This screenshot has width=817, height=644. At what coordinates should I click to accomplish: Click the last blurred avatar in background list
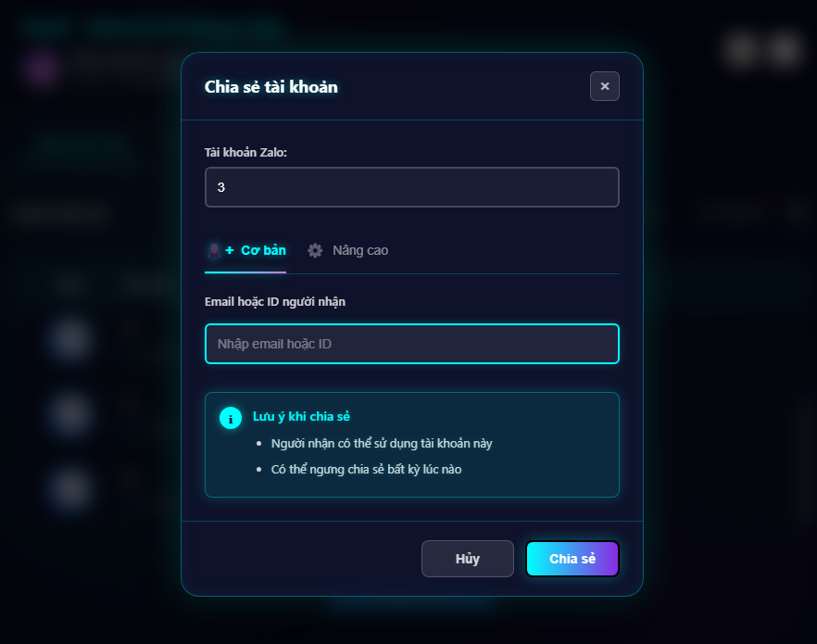pos(70,486)
